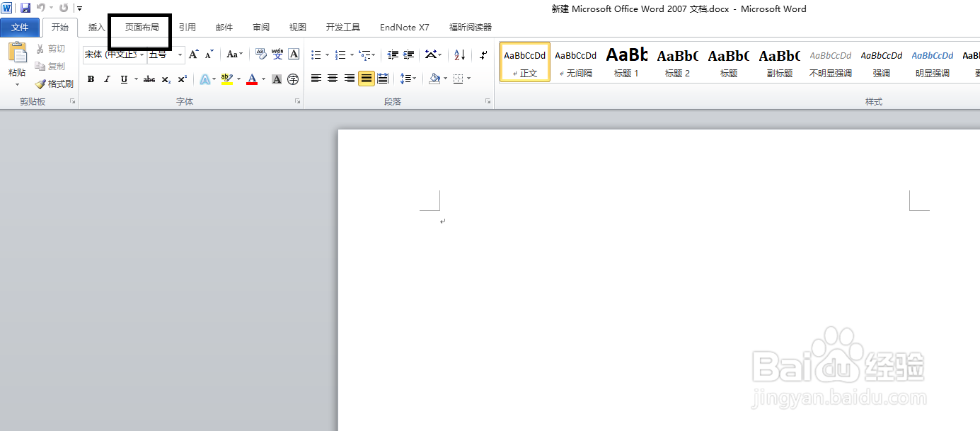
Task: Open the font name combo box 宋体
Action: (115, 54)
